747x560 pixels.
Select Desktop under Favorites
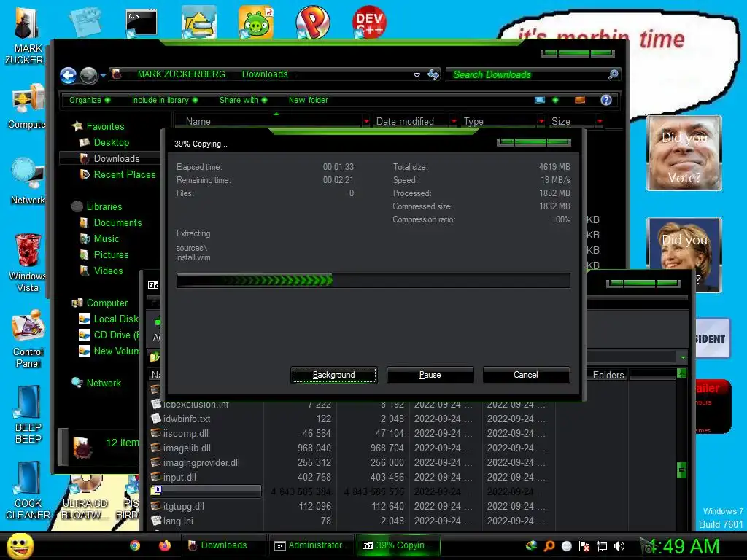111,142
